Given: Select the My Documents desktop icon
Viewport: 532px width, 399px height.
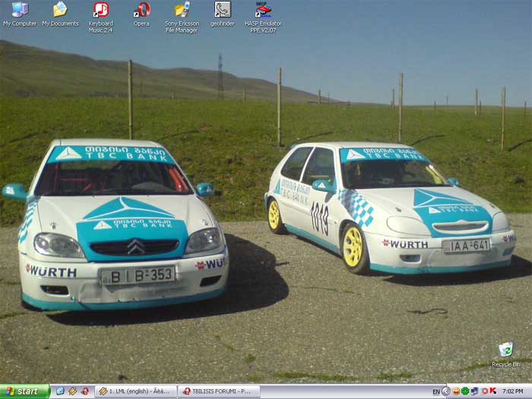Looking at the screenshot, I should 60,14.
